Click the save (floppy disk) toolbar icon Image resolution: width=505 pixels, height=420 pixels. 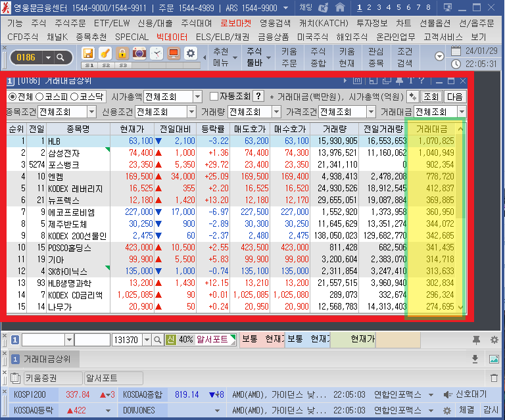click(x=88, y=53)
